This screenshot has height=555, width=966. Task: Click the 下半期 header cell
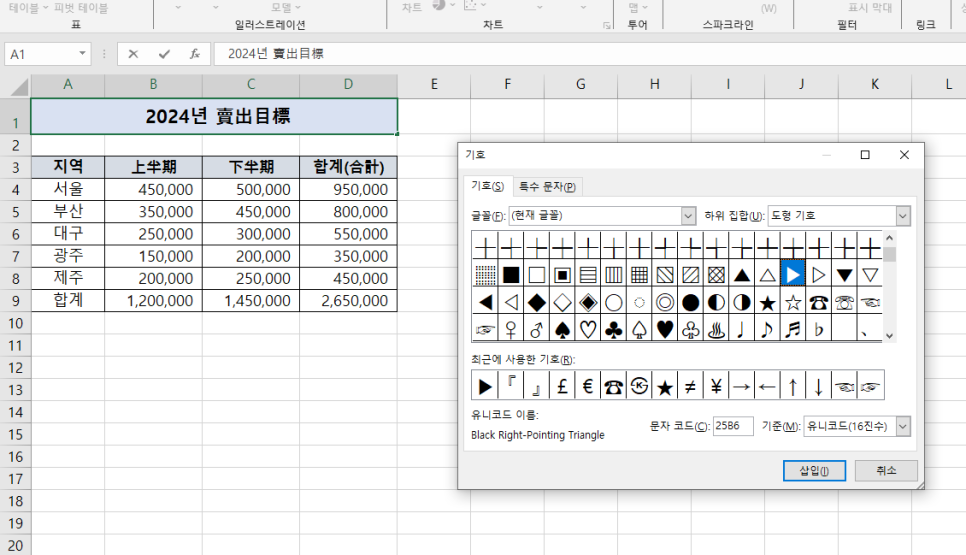coord(251,167)
